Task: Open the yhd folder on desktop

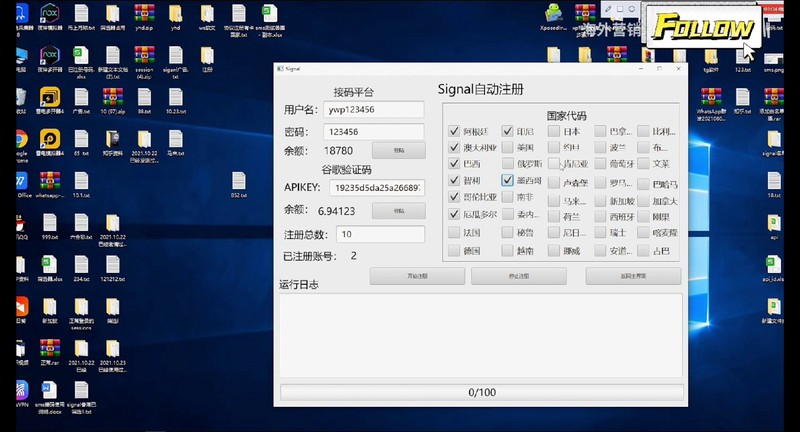Action: tap(176, 17)
